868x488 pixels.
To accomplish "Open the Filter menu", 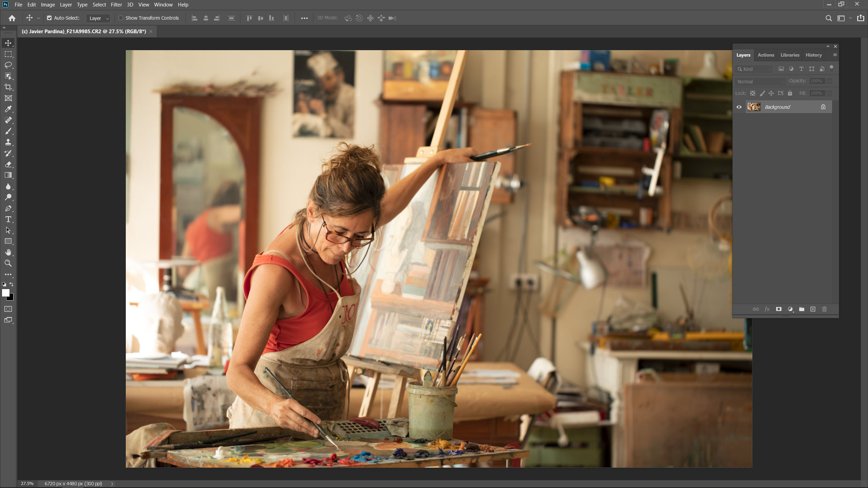I will point(116,5).
